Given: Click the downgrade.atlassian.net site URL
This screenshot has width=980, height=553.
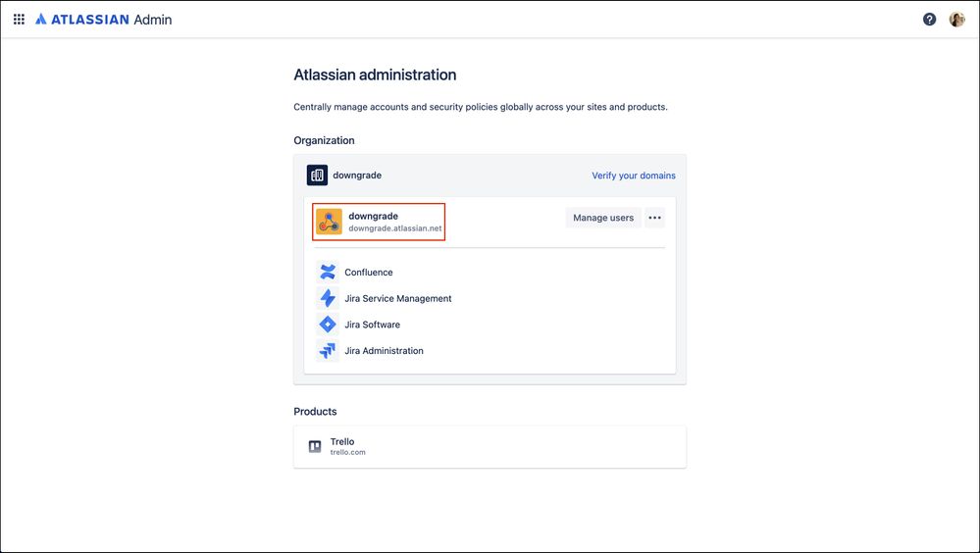Looking at the screenshot, I should (x=395, y=228).
